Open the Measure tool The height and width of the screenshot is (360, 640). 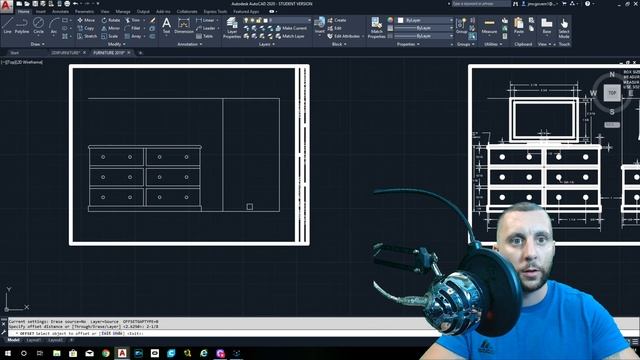(x=489, y=25)
